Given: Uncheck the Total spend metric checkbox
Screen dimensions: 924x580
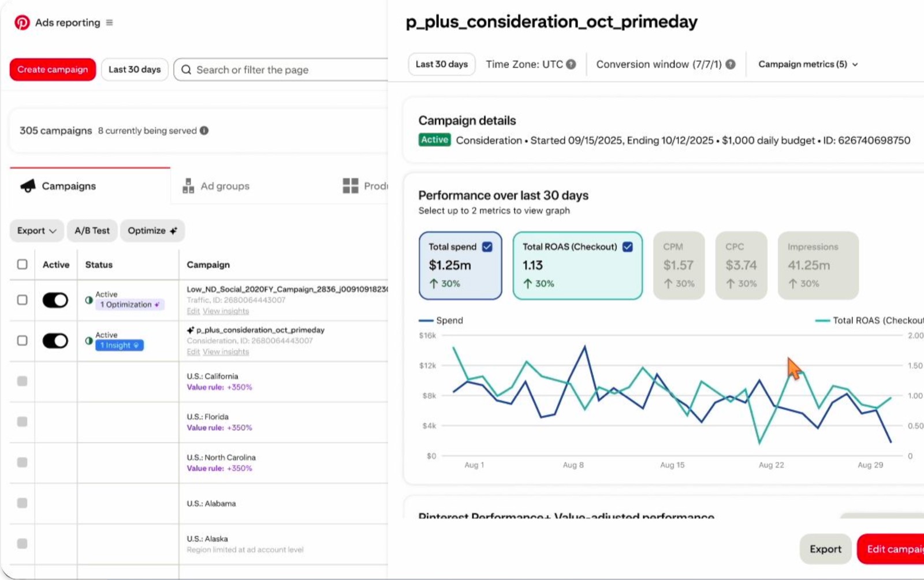Looking at the screenshot, I should click(x=487, y=246).
